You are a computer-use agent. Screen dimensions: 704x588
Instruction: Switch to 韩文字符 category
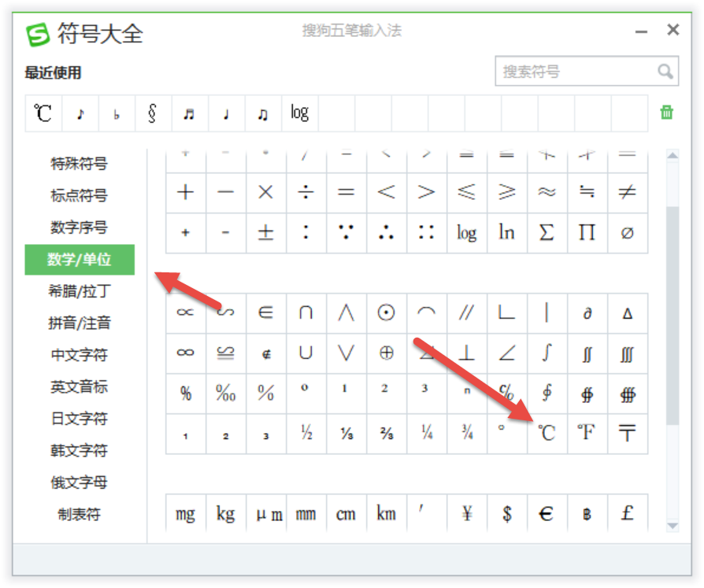(79, 450)
